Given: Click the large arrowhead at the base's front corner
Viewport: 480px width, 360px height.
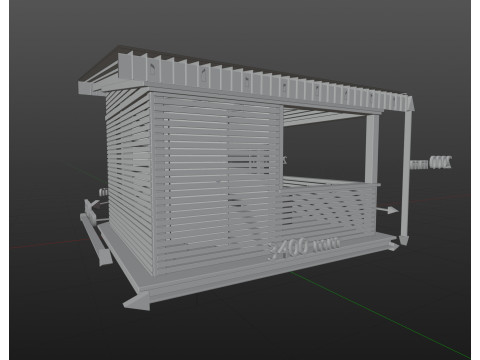Looking at the screenshot, I should 137,302.
